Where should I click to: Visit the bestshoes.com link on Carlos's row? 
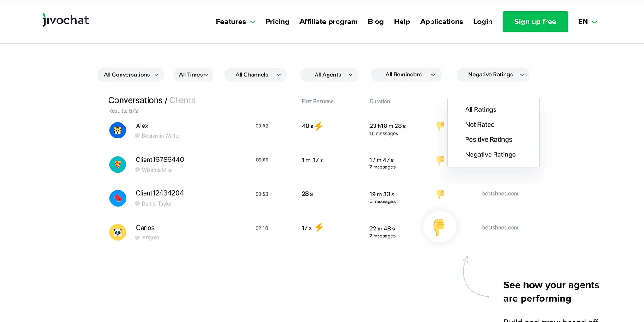coord(500,227)
